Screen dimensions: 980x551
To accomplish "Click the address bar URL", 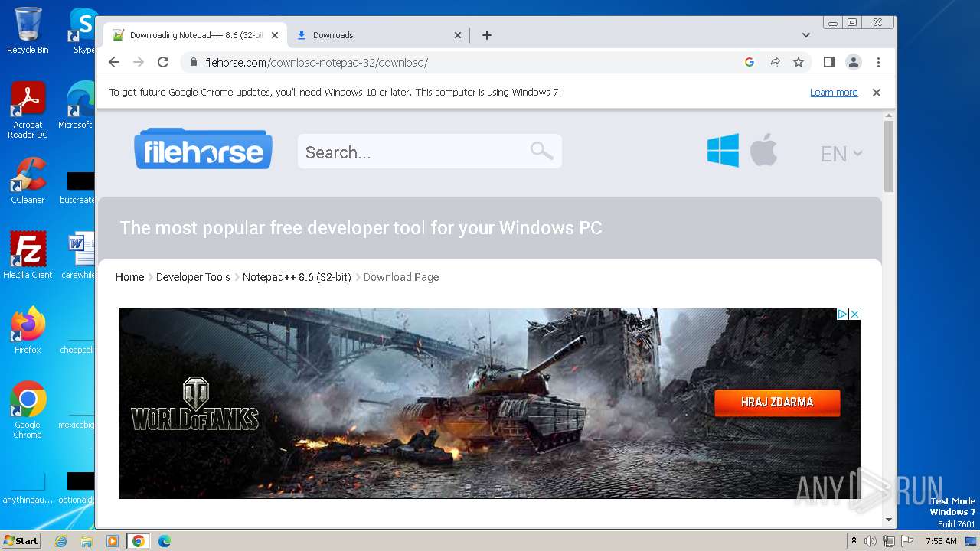I will (x=316, y=63).
